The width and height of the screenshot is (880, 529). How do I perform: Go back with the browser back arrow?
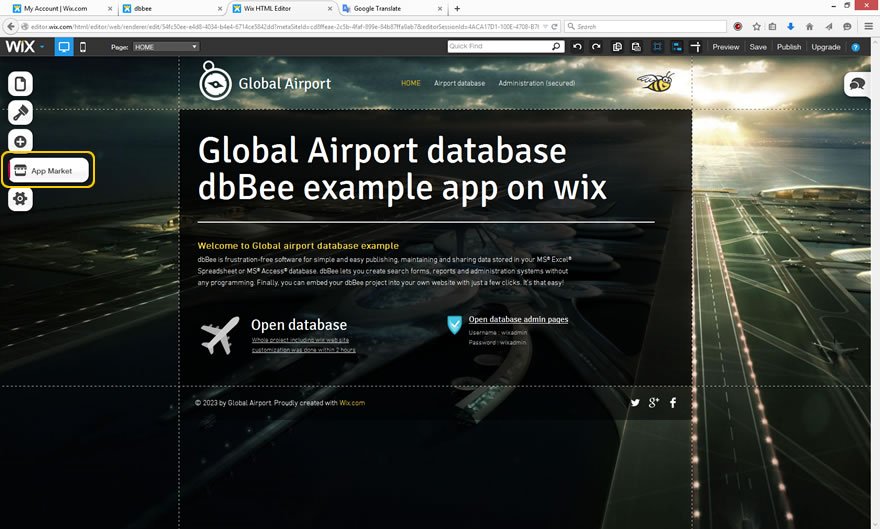tap(11, 26)
